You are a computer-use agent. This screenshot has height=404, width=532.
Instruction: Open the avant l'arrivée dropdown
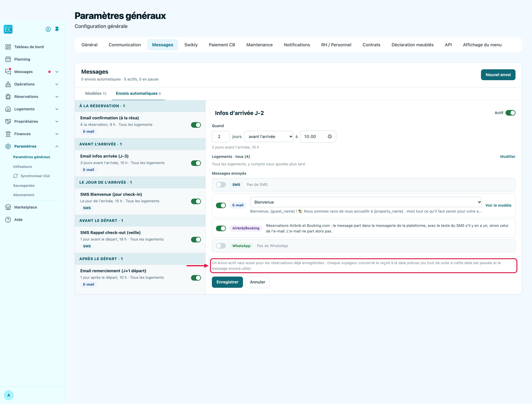(268, 136)
